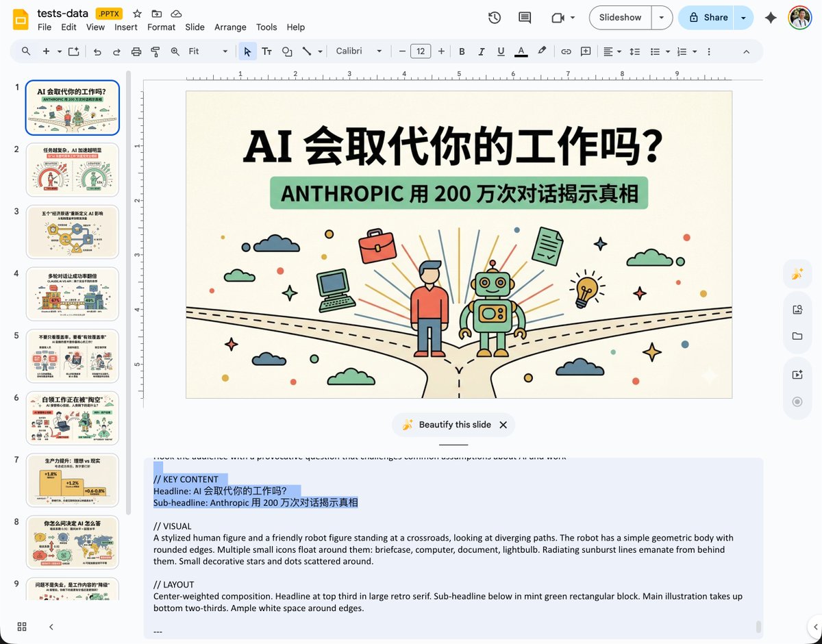Click the add comment icon
This screenshot has width=822, height=644.
(x=586, y=51)
